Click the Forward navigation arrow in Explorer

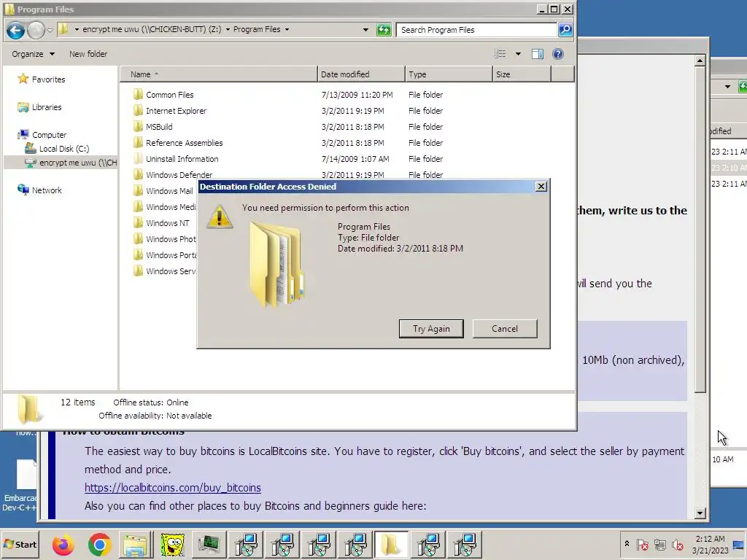[x=36, y=30]
